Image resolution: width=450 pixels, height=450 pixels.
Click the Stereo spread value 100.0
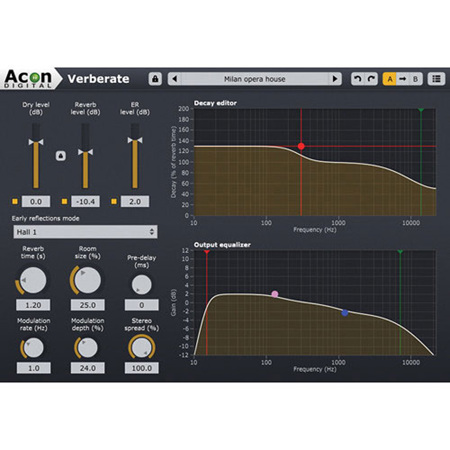pyautogui.click(x=142, y=368)
